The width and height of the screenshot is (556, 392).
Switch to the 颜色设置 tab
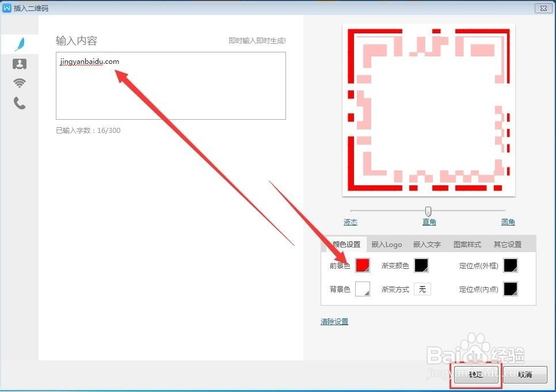(346, 244)
